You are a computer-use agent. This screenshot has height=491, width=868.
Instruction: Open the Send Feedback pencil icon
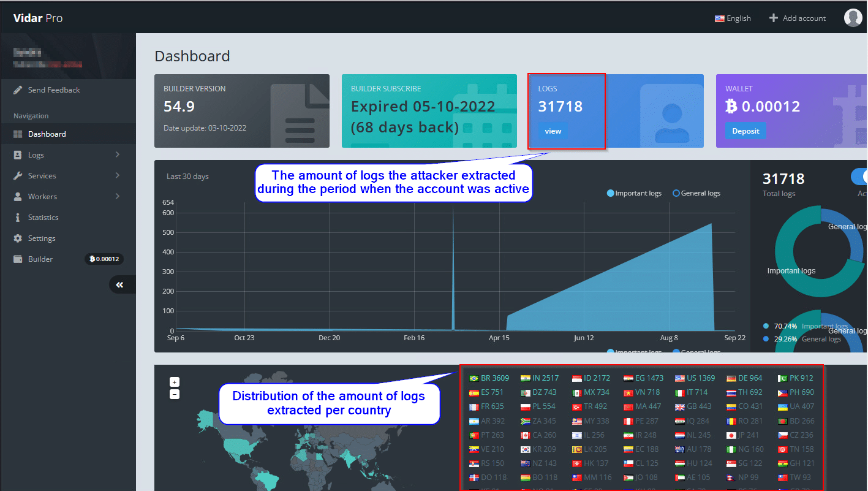click(x=18, y=90)
